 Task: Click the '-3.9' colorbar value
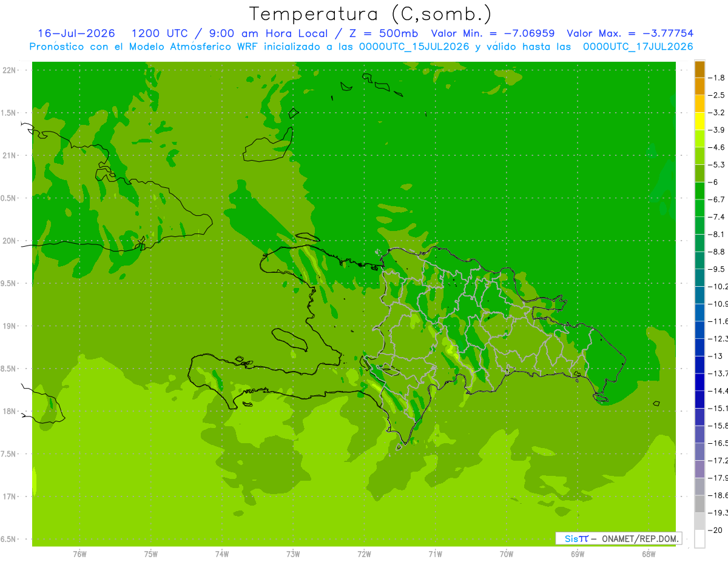click(717, 130)
